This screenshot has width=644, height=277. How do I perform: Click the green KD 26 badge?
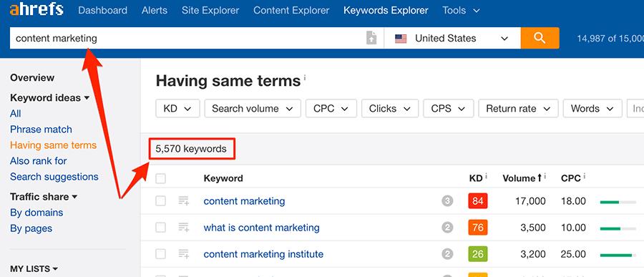pyautogui.click(x=478, y=254)
